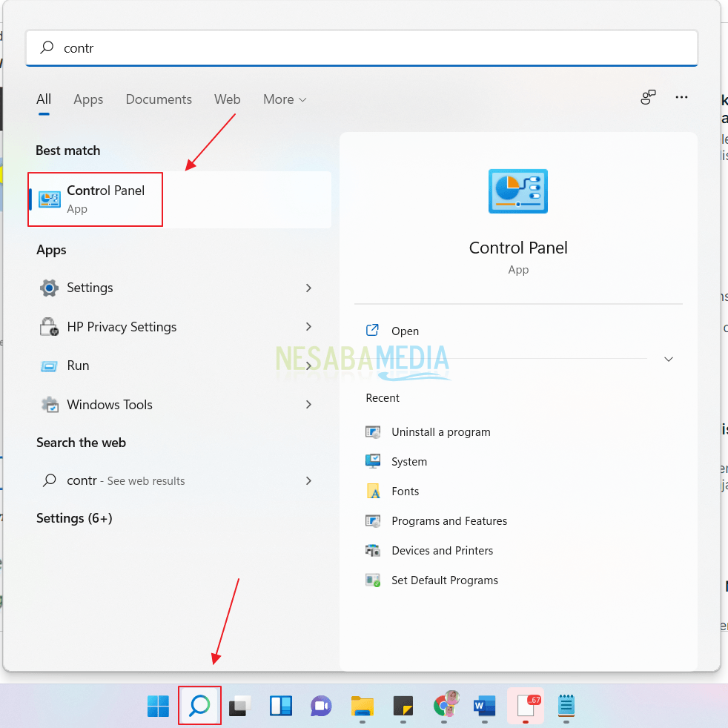The height and width of the screenshot is (728, 728).
Task: Open recent item Programs and Features
Action: [449, 521]
